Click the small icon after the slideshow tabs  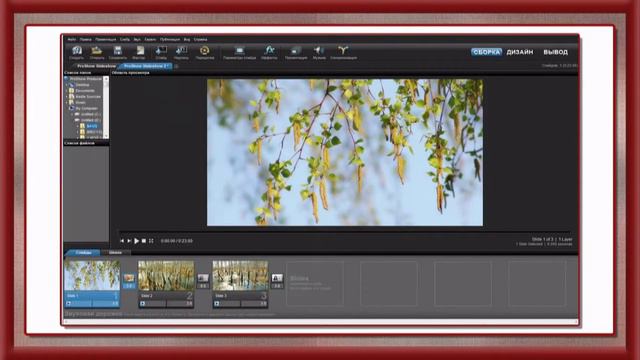176,66
